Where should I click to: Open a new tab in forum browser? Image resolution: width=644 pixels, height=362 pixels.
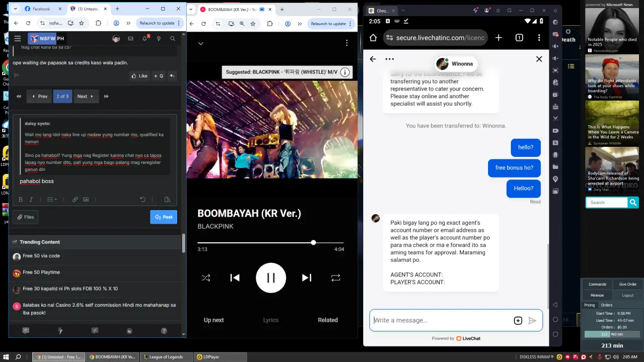(117, 9)
